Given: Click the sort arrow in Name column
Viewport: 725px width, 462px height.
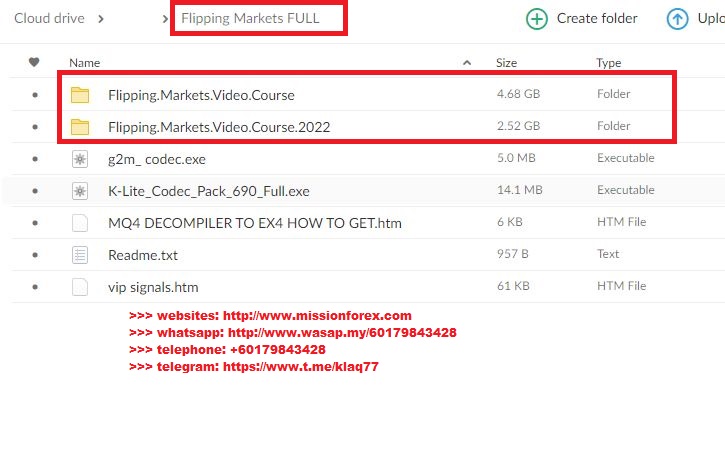Looking at the screenshot, I should click(467, 62).
